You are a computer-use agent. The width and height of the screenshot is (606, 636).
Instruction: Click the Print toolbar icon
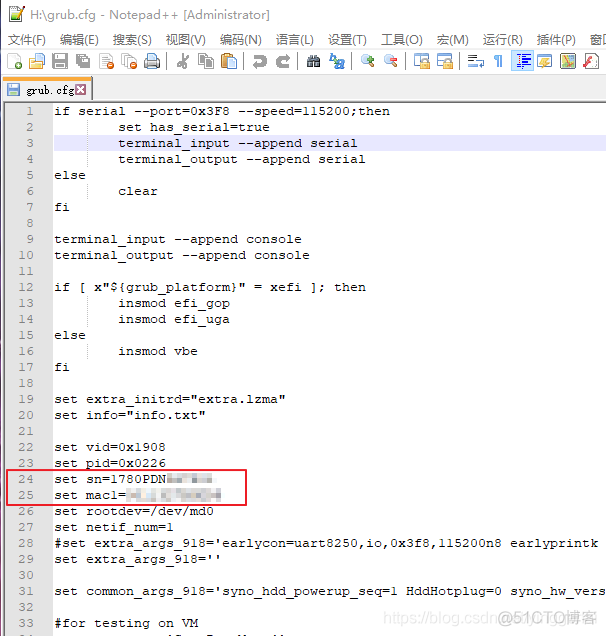(152, 62)
